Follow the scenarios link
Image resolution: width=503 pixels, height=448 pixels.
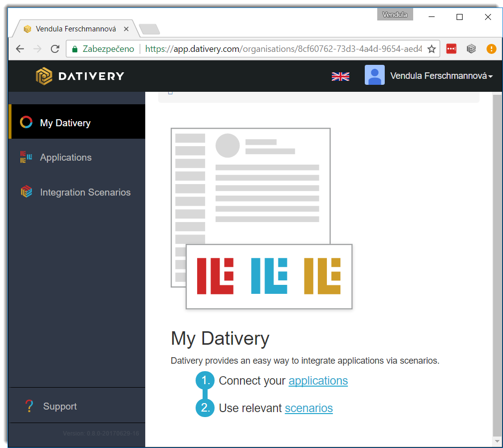tap(308, 408)
